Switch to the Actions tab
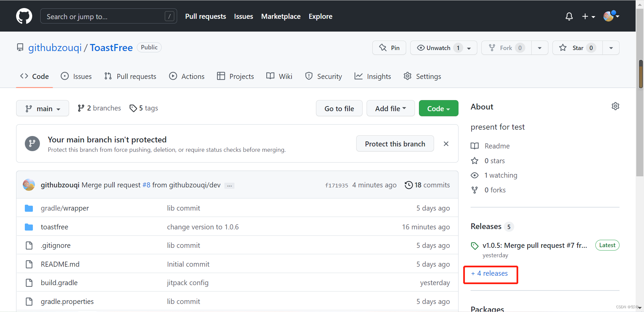Screen dimensions: 644x312 [x=187, y=76]
